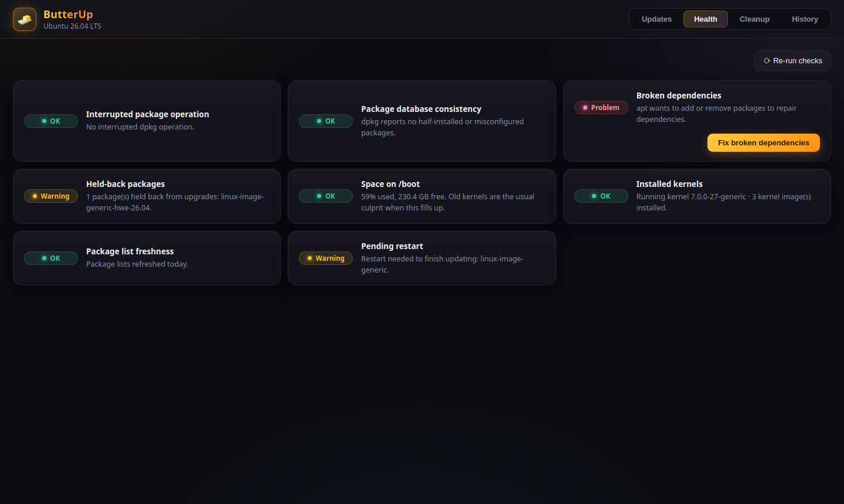Select the Broken dependencies heading
The image size is (844, 504).
(x=679, y=96)
